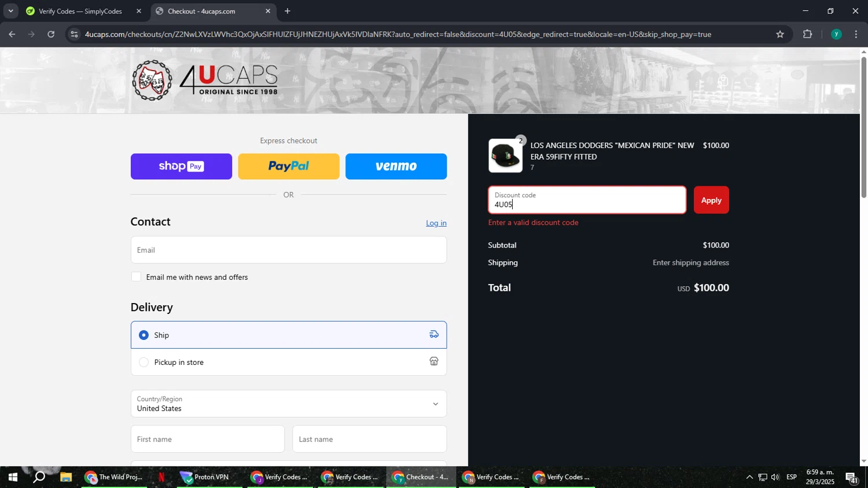The width and height of the screenshot is (868, 488).
Task: Switch to Verify Codes — SimplyCodes tab
Action: pyautogui.click(x=79, y=11)
